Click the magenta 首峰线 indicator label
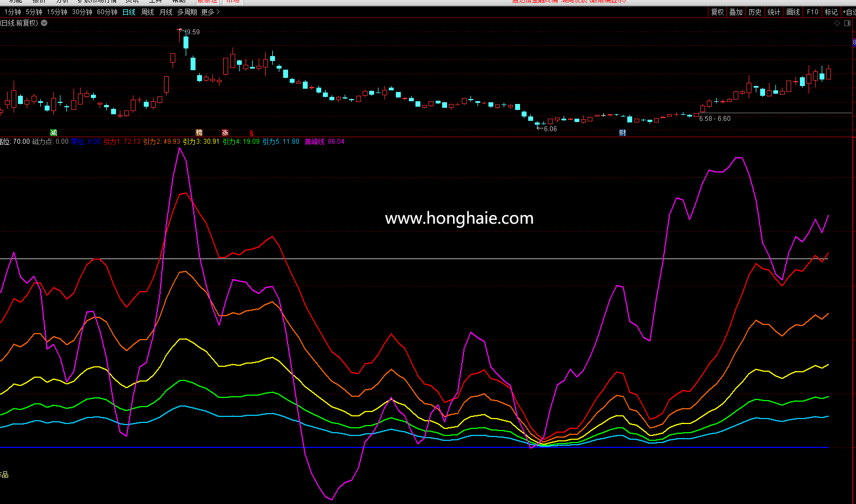This screenshot has height=504, width=856. [x=315, y=142]
